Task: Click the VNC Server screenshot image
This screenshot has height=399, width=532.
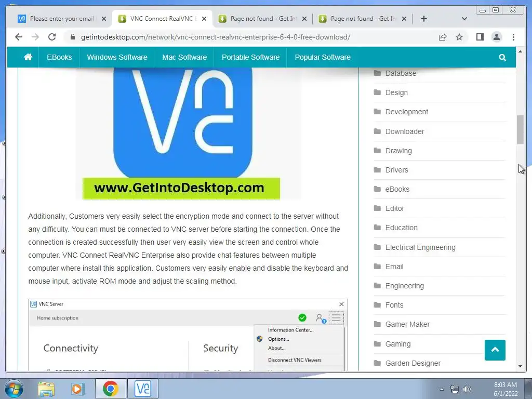Action: point(188,335)
